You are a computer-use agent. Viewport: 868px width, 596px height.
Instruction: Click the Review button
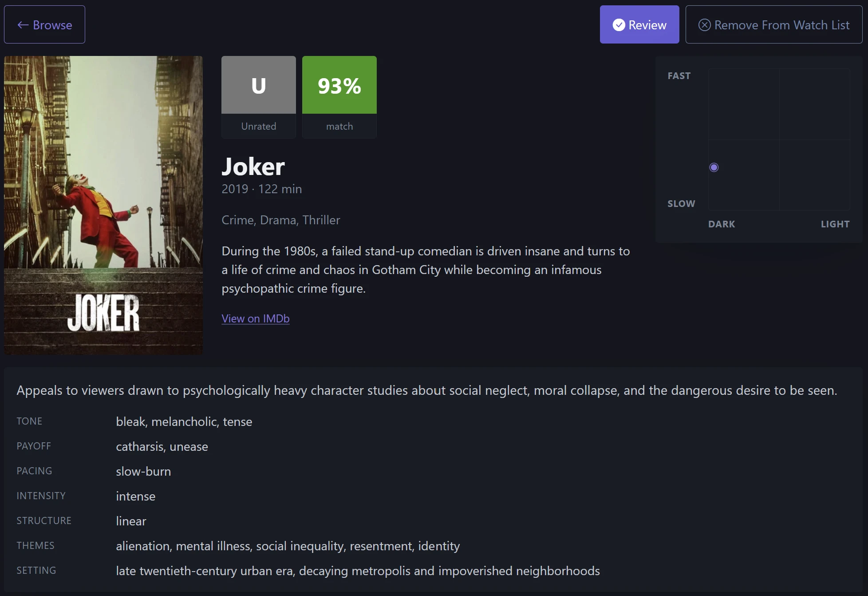coord(639,24)
